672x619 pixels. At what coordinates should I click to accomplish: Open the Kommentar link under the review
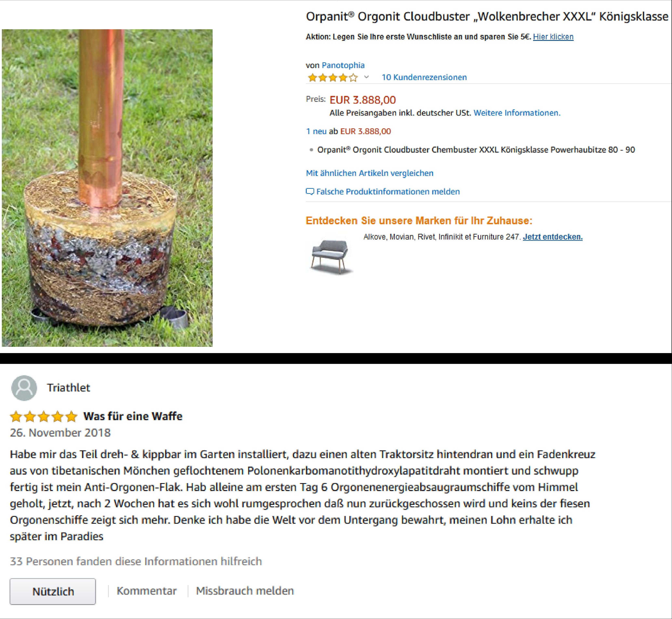tap(147, 591)
